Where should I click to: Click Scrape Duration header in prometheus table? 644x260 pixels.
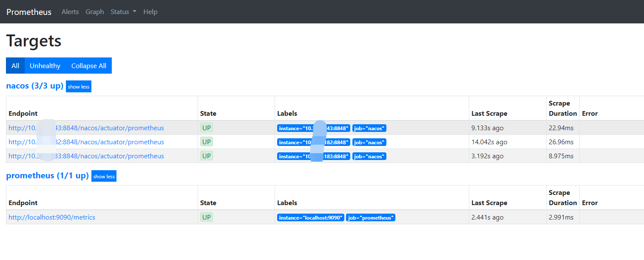click(563, 198)
